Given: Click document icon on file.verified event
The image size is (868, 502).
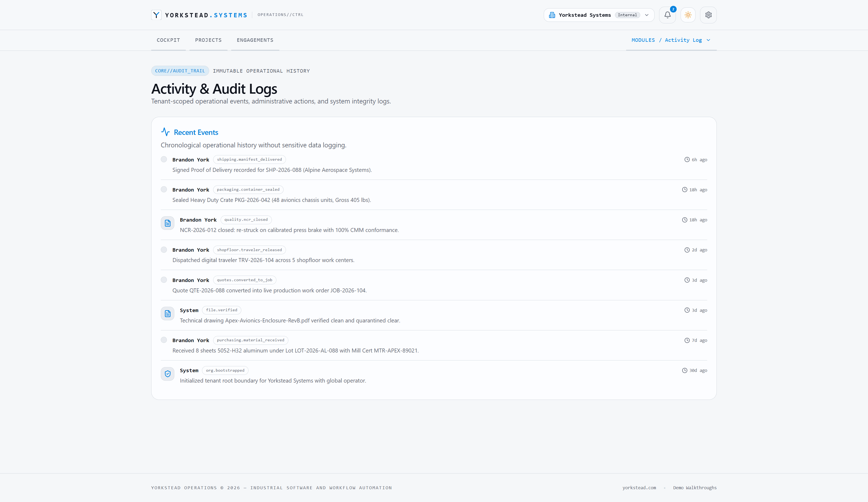Looking at the screenshot, I should 167,314.
